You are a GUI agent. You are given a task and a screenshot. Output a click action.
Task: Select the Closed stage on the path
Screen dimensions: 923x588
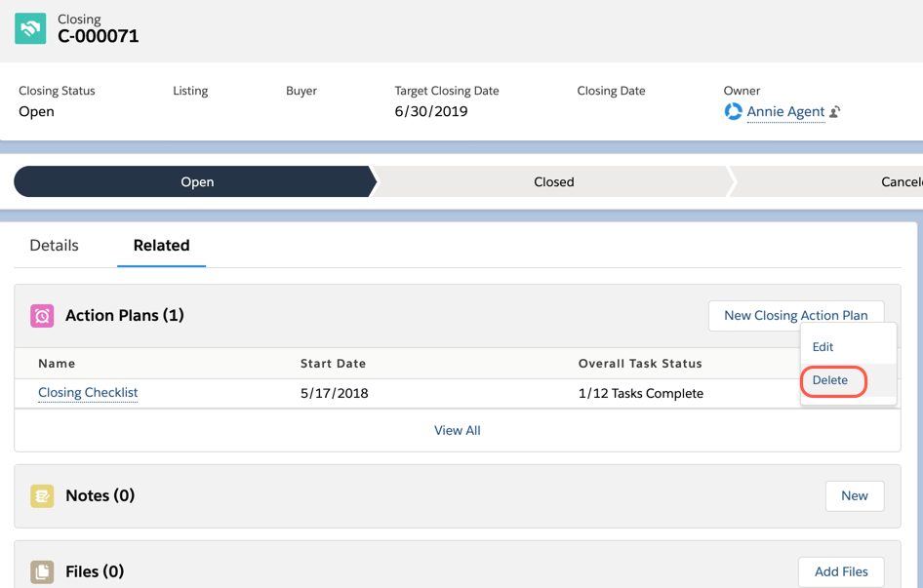click(553, 181)
